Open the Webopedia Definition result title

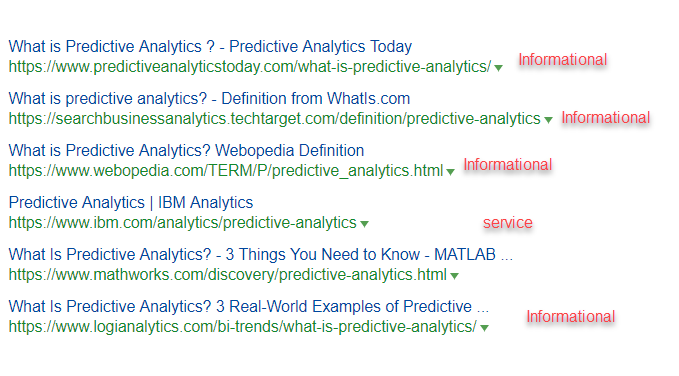(186, 150)
